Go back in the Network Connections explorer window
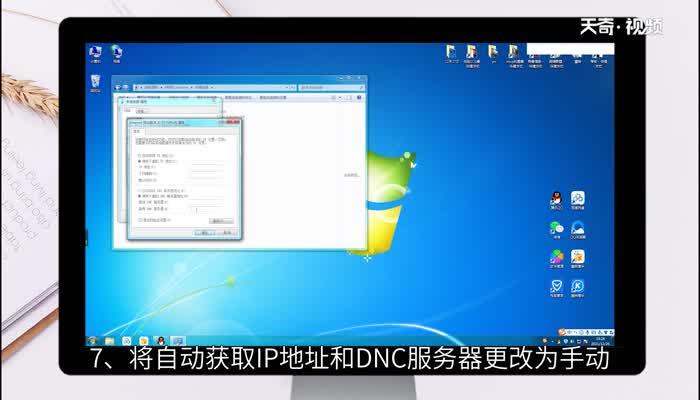700x400 pixels. coord(119,88)
